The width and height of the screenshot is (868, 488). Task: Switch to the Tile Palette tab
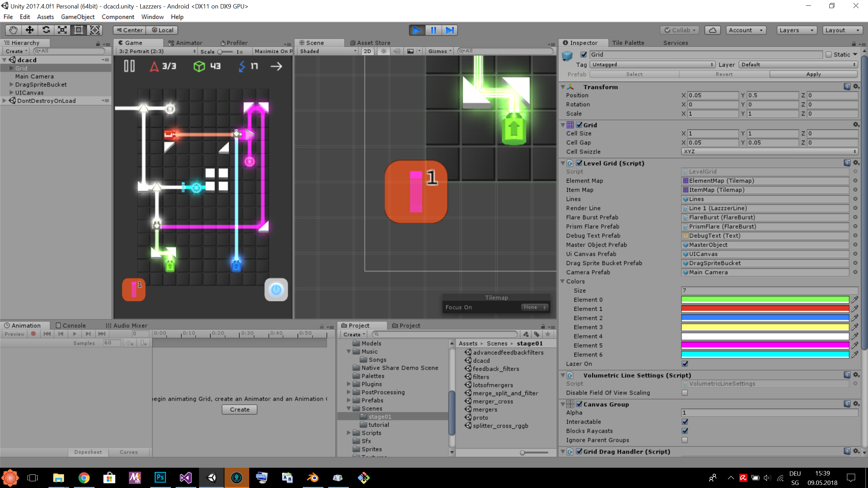tap(628, 43)
